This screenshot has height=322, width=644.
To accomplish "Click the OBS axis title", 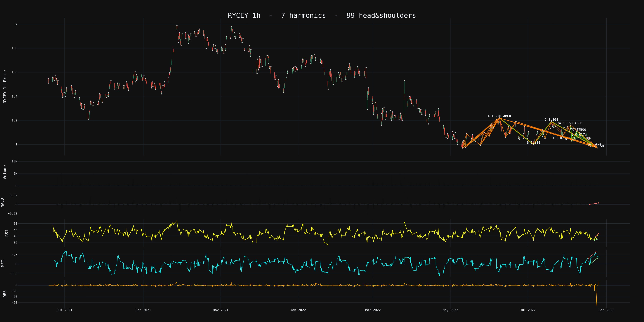I will pos(5,294).
